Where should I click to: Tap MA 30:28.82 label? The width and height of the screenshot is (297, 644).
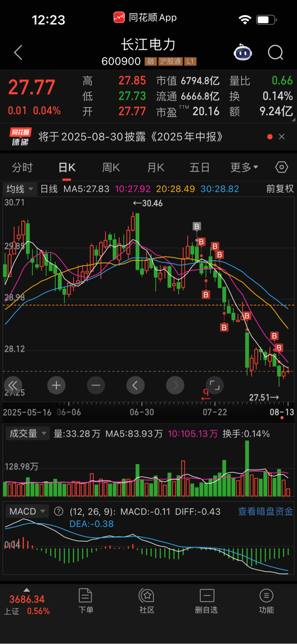click(220, 189)
